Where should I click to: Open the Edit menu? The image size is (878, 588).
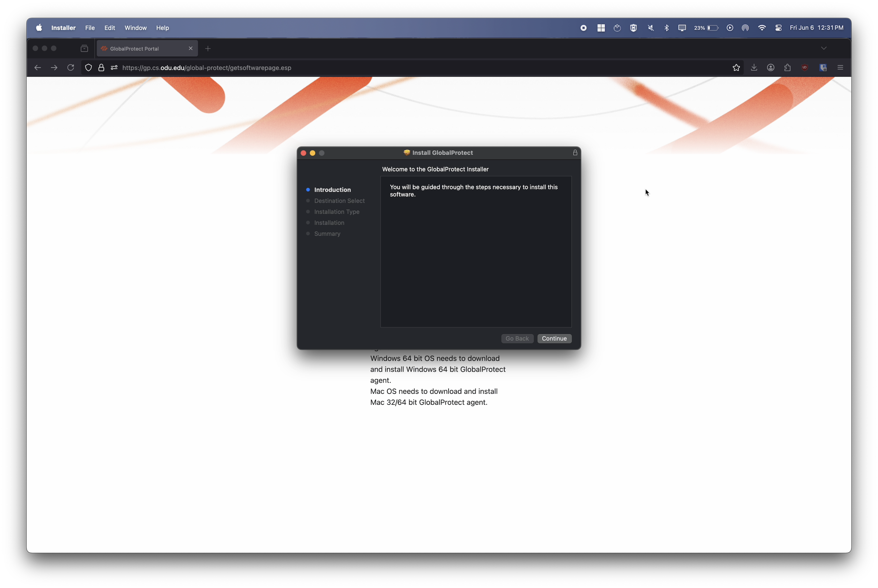pyautogui.click(x=110, y=28)
